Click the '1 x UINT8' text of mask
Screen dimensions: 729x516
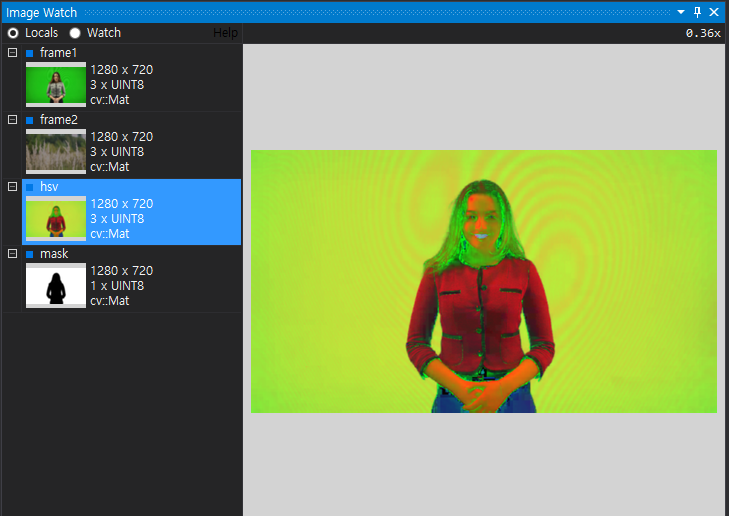point(117,285)
